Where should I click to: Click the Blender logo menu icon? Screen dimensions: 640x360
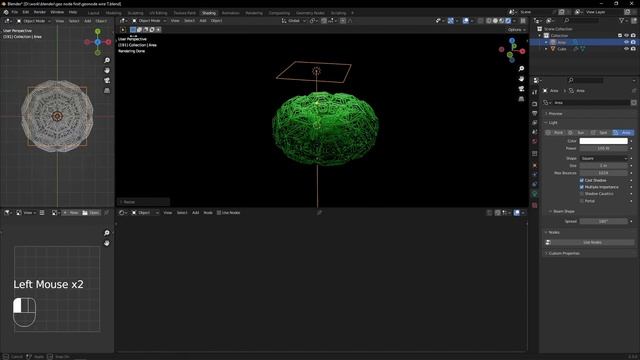[6, 12]
